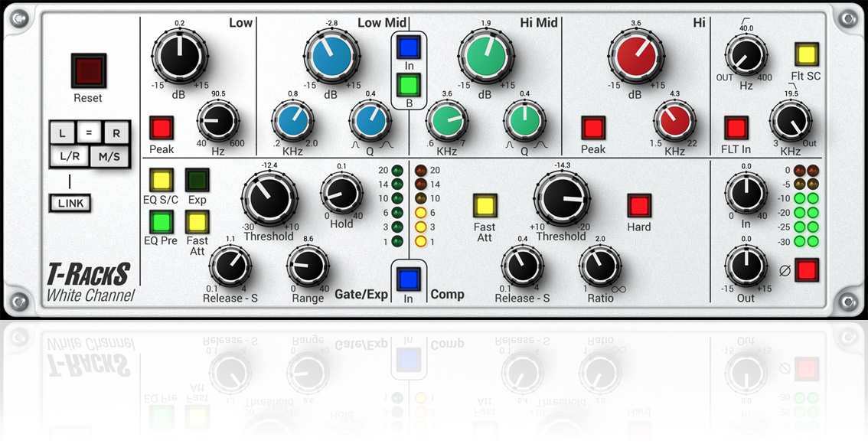The image size is (868, 444).
Task: Click the gate meter LED labeled 20
Action: [397, 171]
